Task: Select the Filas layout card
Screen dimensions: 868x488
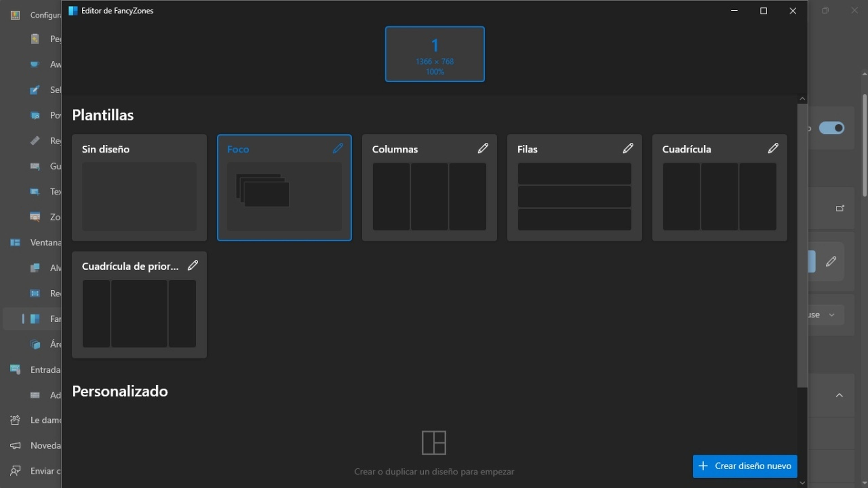Action: click(x=575, y=188)
